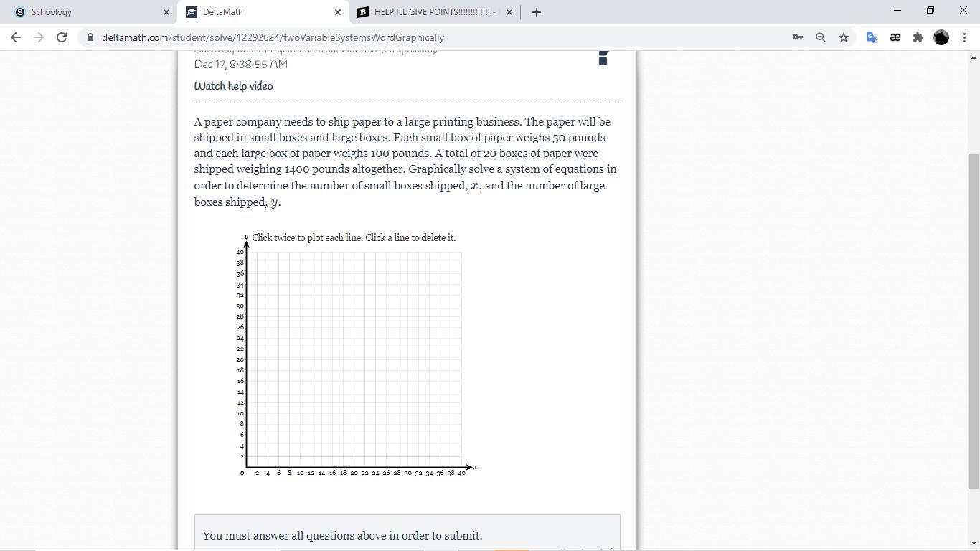Restore down the Chrome window
980x551 pixels.
point(930,11)
